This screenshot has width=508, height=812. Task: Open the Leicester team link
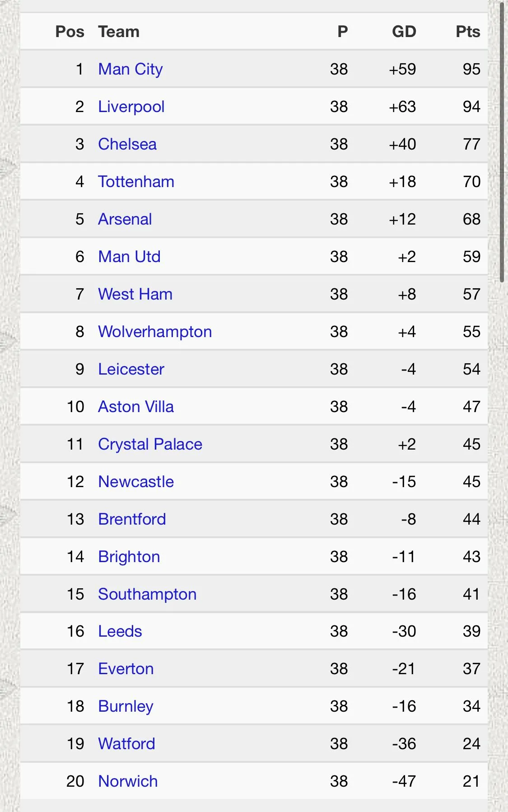[x=131, y=369]
